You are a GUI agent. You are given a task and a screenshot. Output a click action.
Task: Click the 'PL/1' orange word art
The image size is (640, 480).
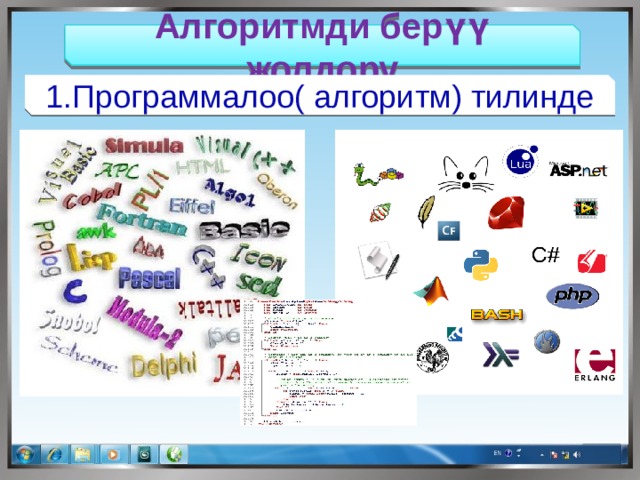click(x=150, y=189)
